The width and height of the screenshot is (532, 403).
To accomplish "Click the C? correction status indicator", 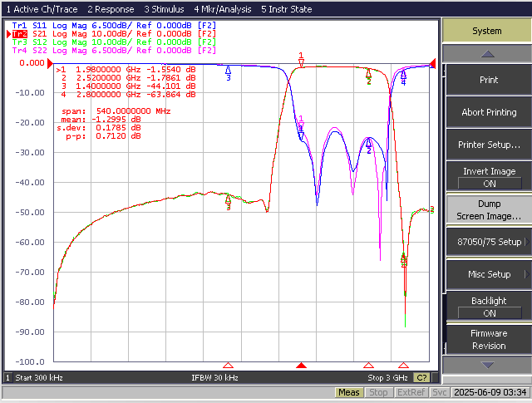I will tap(421, 377).
